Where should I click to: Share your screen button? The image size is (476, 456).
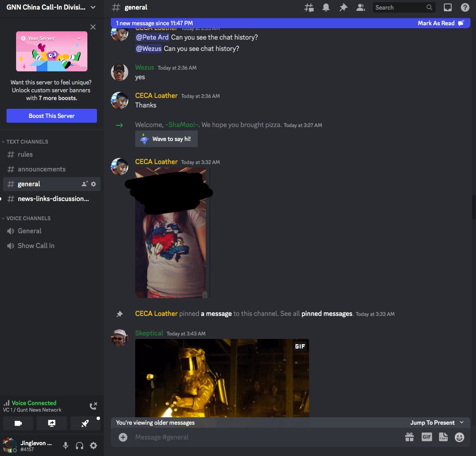point(52,423)
